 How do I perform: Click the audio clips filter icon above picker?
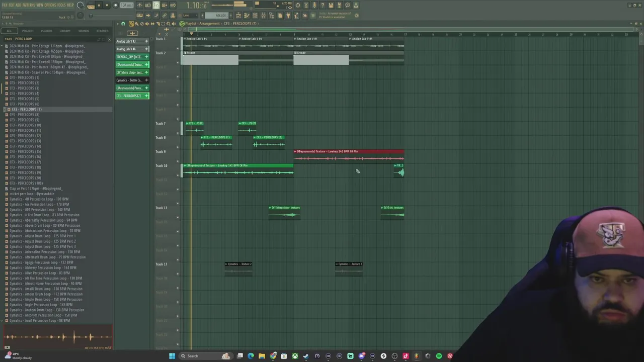click(132, 33)
